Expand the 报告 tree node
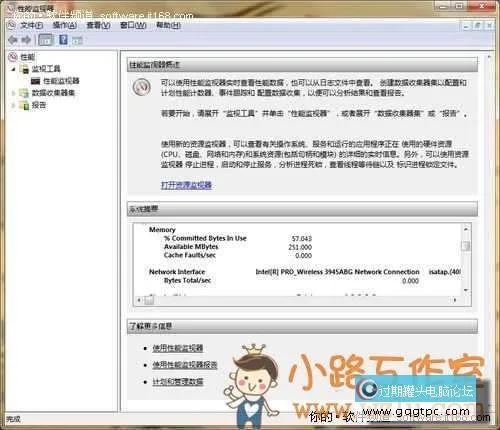 (x=13, y=105)
